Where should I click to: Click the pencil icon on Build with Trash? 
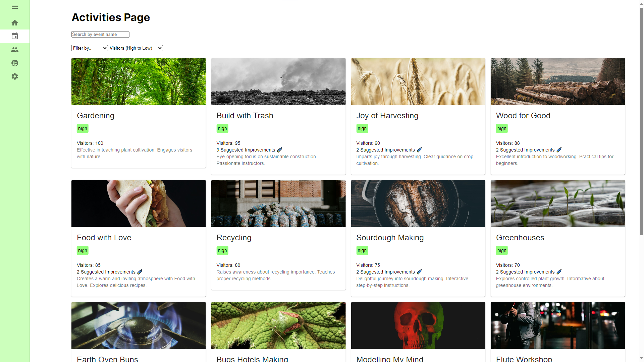[x=279, y=150]
